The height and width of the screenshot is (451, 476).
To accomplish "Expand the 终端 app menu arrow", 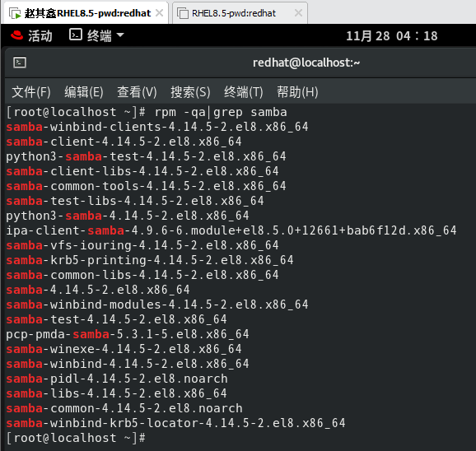I will click(120, 35).
